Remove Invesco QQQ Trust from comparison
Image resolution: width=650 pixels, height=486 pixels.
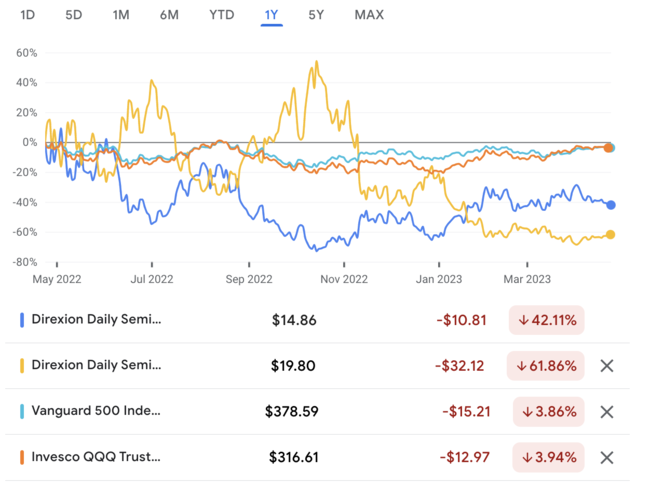click(607, 458)
